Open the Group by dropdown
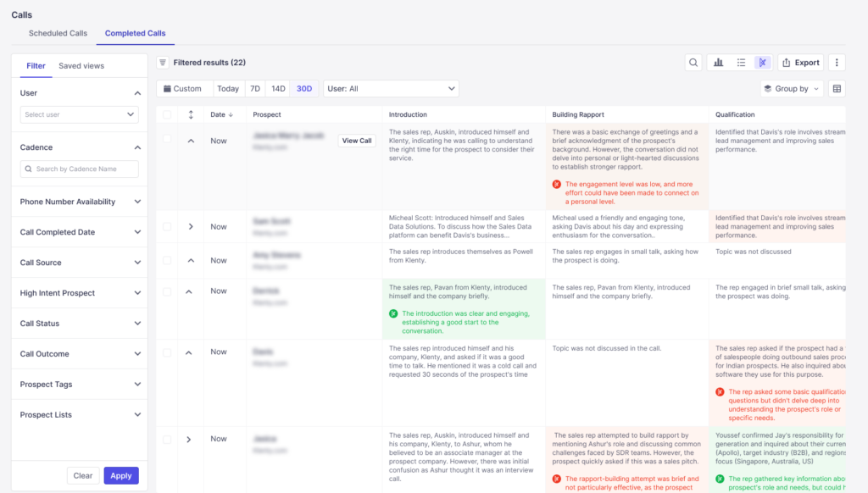 [x=792, y=89]
